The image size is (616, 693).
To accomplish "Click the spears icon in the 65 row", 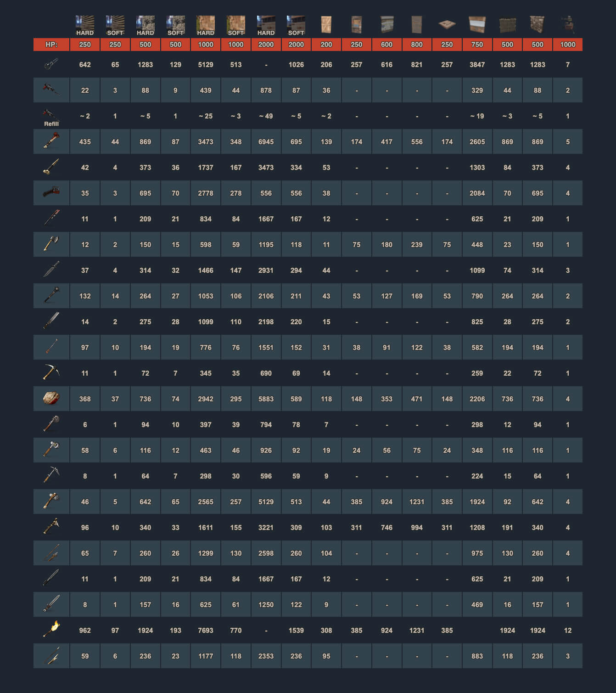I will pos(51,552).
